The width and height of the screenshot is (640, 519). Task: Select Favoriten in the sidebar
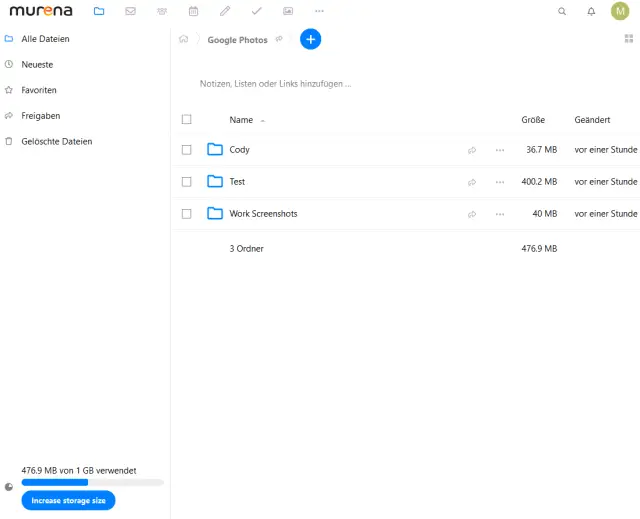pos(39,90)
